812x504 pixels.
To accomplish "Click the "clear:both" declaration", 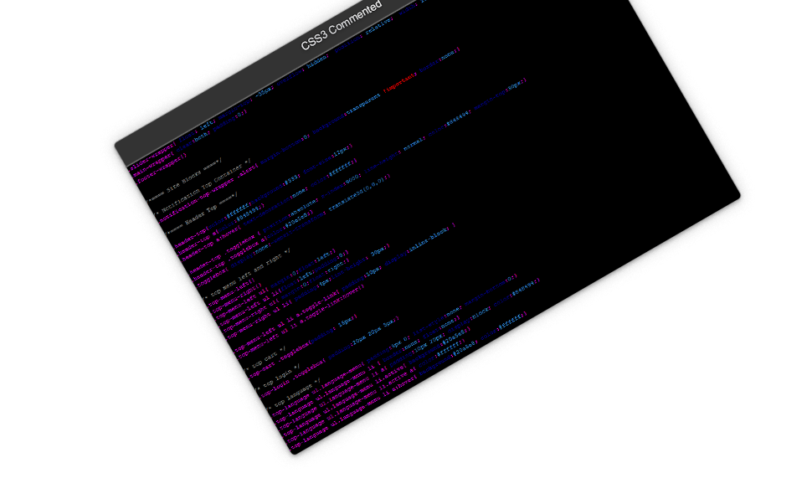I will click(x=194, y=141).
